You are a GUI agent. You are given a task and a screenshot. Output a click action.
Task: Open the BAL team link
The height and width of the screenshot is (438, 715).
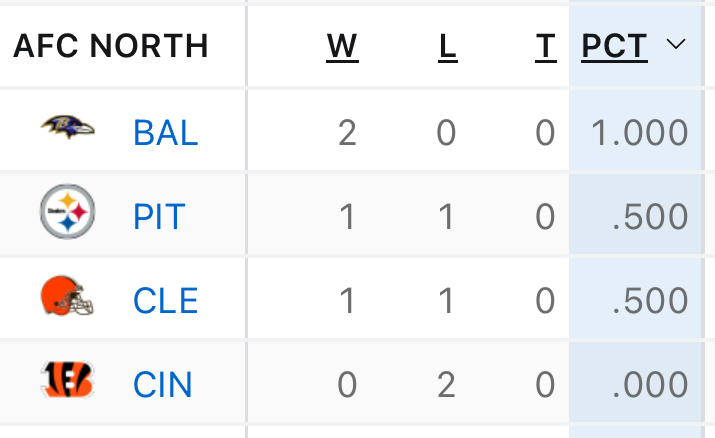tap(166, 133)
